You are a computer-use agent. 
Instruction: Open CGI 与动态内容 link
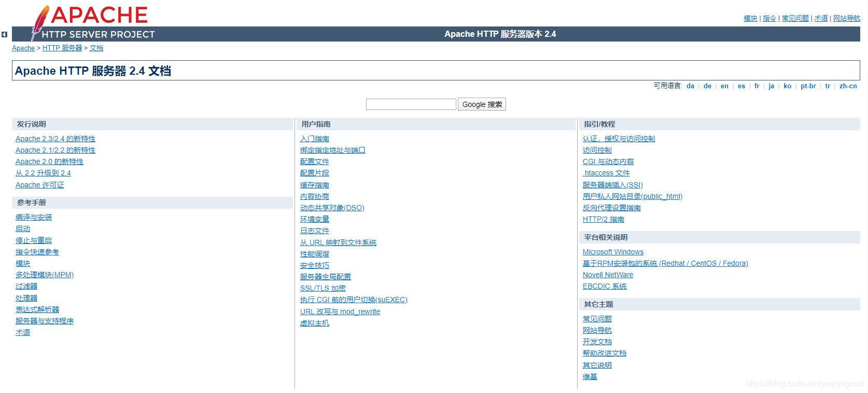coord(608,161)
